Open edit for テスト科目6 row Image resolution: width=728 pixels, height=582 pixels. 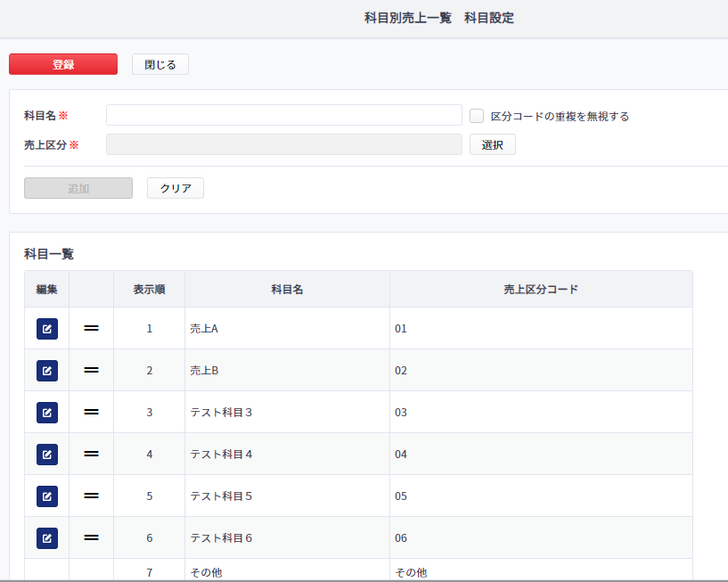click(x=47, y=537)
